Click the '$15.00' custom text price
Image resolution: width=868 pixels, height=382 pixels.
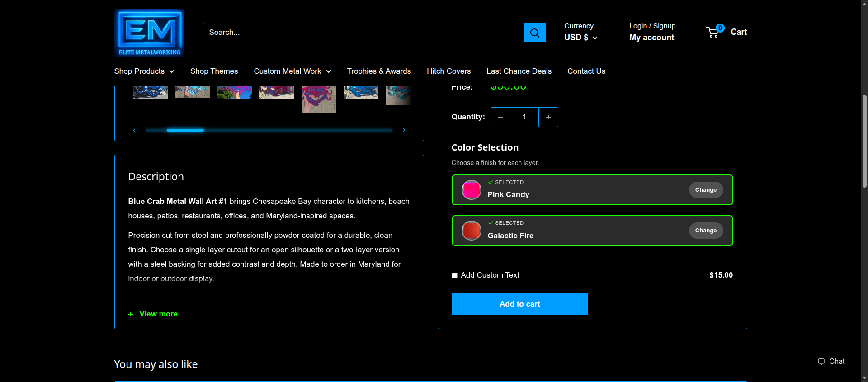coord(721,275)
